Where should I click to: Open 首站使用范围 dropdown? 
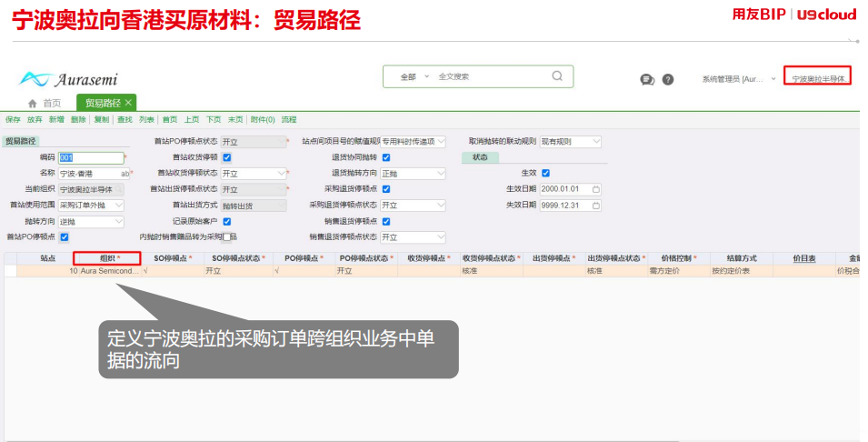pos(91,205)
